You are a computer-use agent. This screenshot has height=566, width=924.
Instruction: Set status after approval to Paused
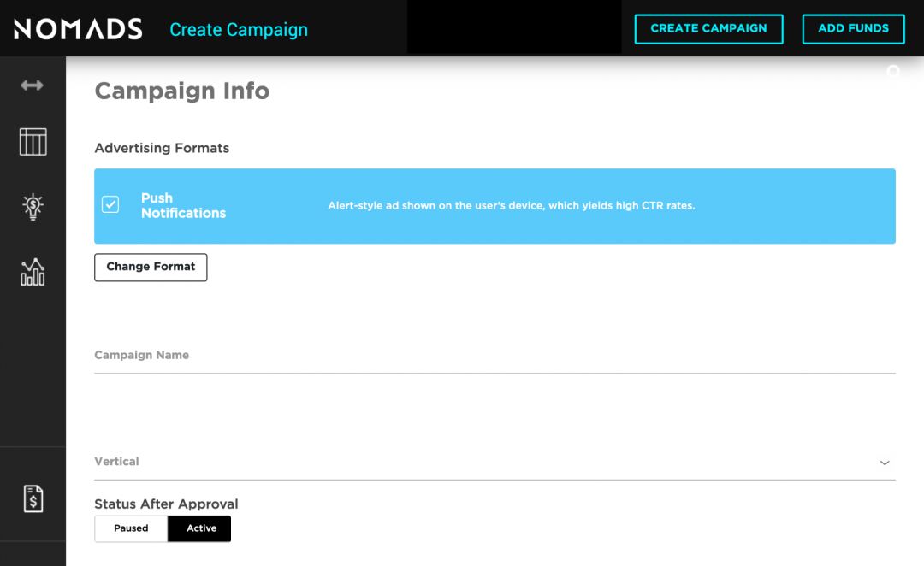pos(131,528)
